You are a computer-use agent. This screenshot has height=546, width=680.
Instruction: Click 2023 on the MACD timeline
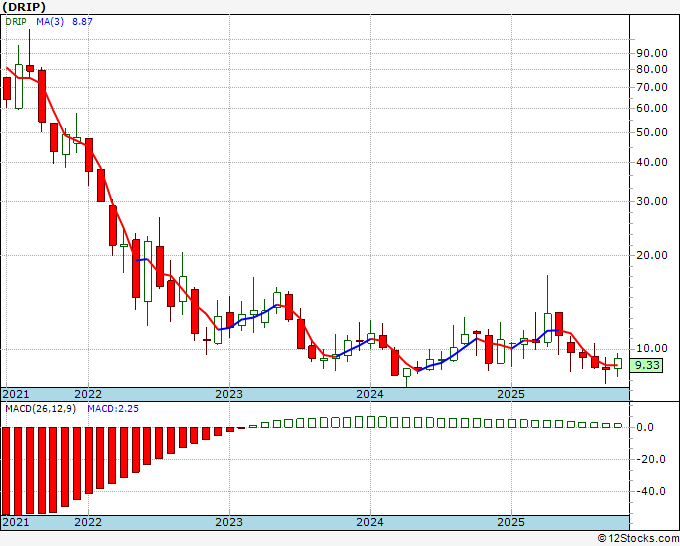click(229, 522)
